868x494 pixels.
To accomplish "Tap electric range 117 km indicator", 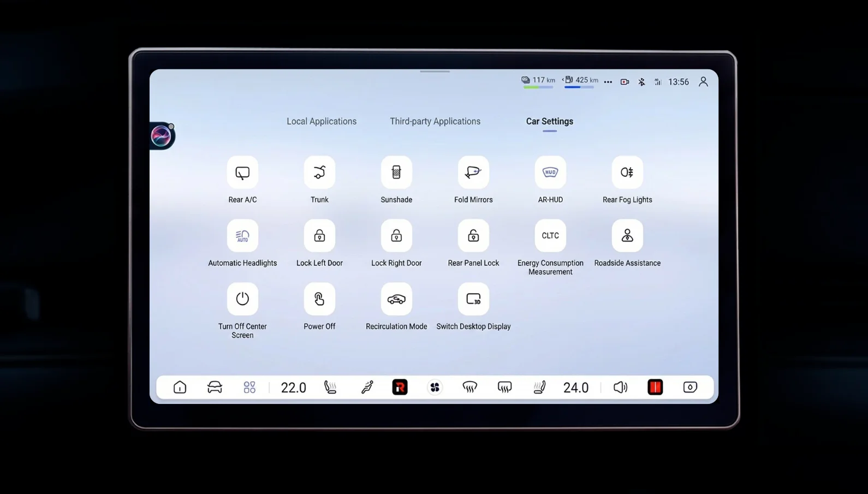I will (538, 81).
